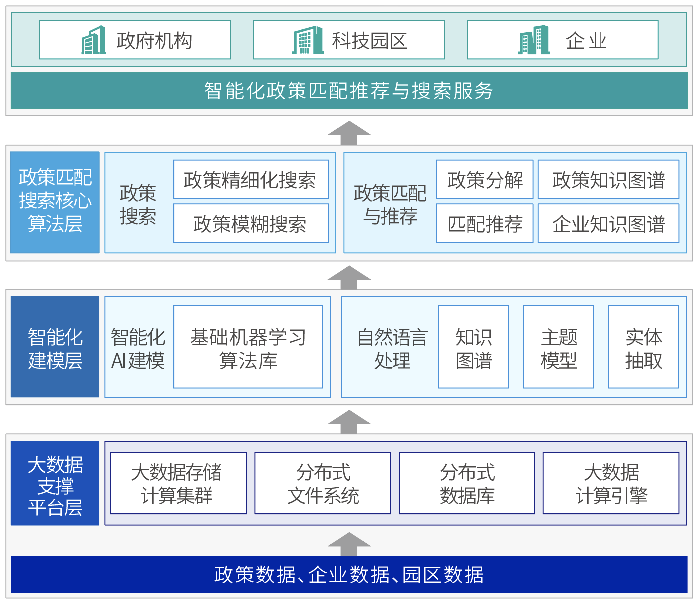Click the 政策搜索 group label
This screenshot has height=605, width=700.
138,204
